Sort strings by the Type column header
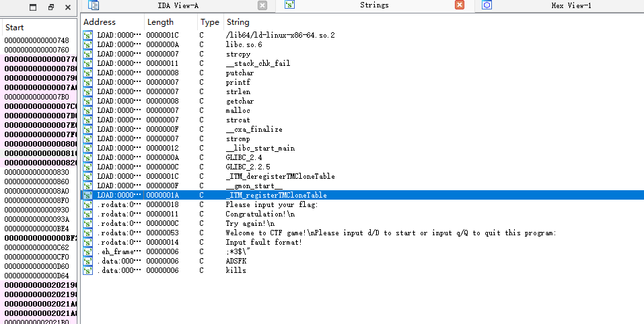 (x=209, y=22)
